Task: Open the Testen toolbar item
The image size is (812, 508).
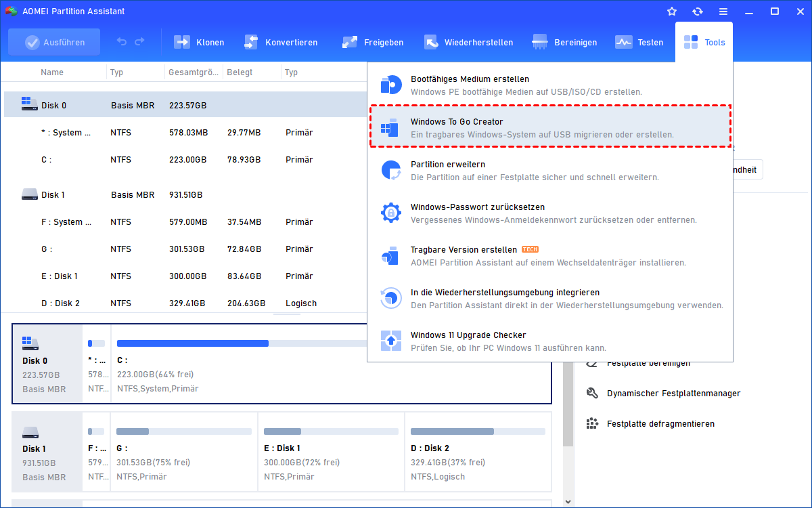Action: (639, 42)
